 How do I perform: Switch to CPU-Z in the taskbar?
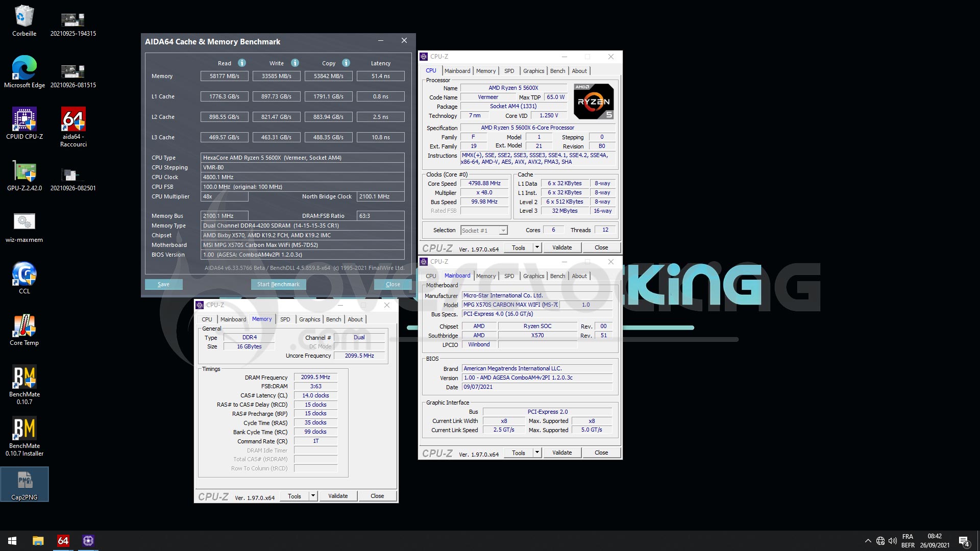click(88, 541)
